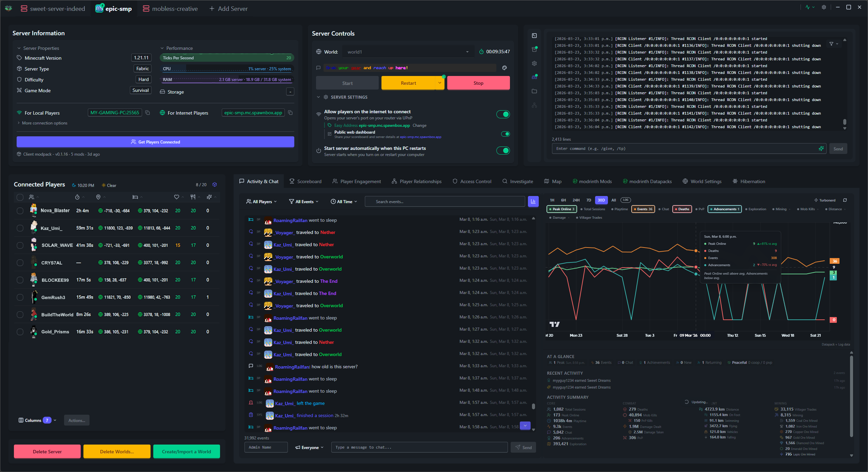Stop the server with the Stop button

pos(478,83)
